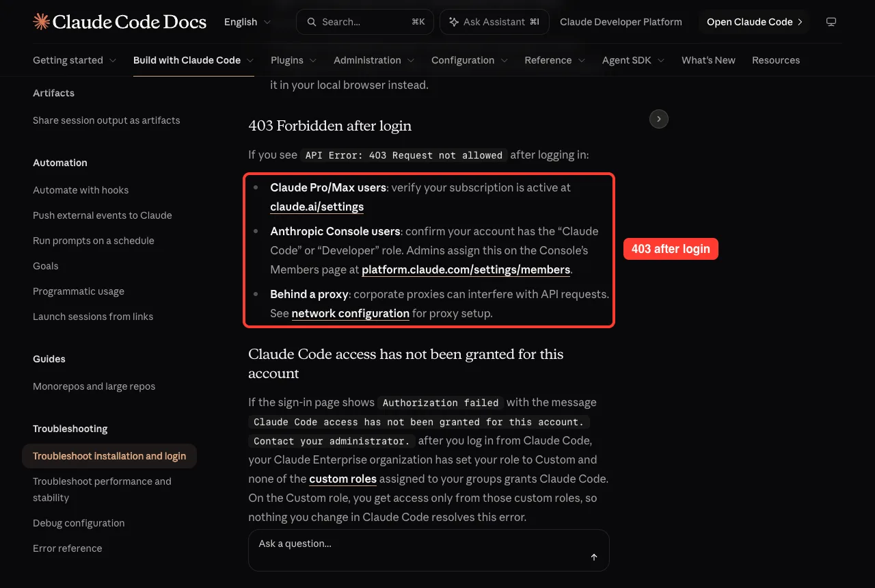Image resolution: width=875 pixels, height=588 pixels.
Task: Go to Monorepos and large repos
Action: click(x=94, y=386)
